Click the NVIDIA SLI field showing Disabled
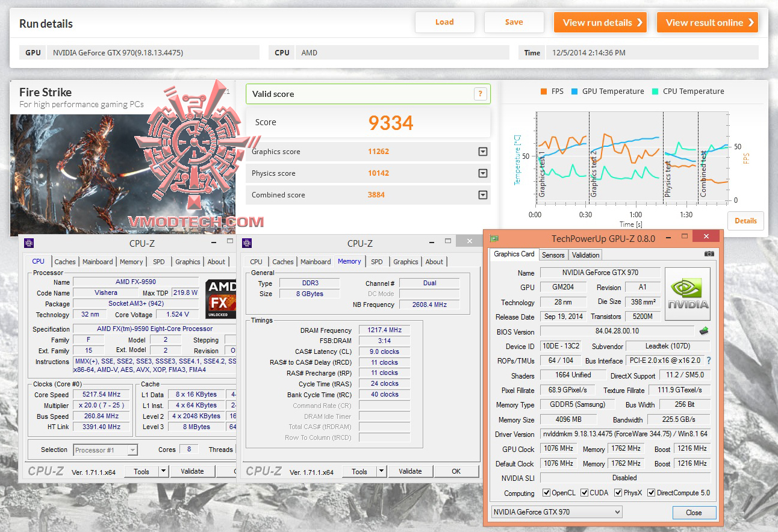 point(625,478)
